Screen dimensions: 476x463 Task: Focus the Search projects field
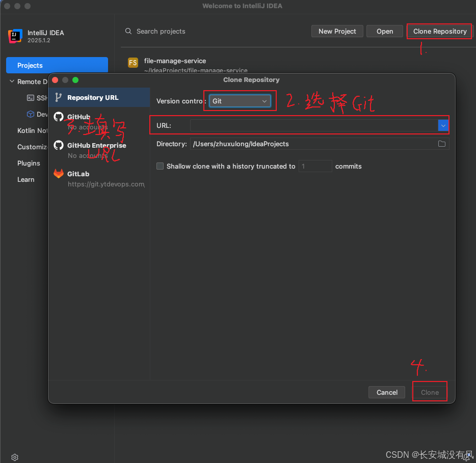pyautogui.click(x=161, y=31)
